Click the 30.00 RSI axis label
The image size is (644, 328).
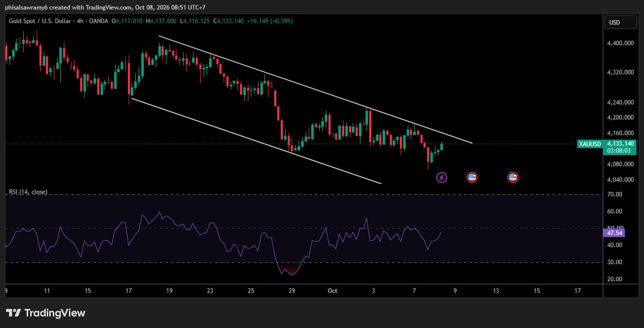tap(615, 262)
